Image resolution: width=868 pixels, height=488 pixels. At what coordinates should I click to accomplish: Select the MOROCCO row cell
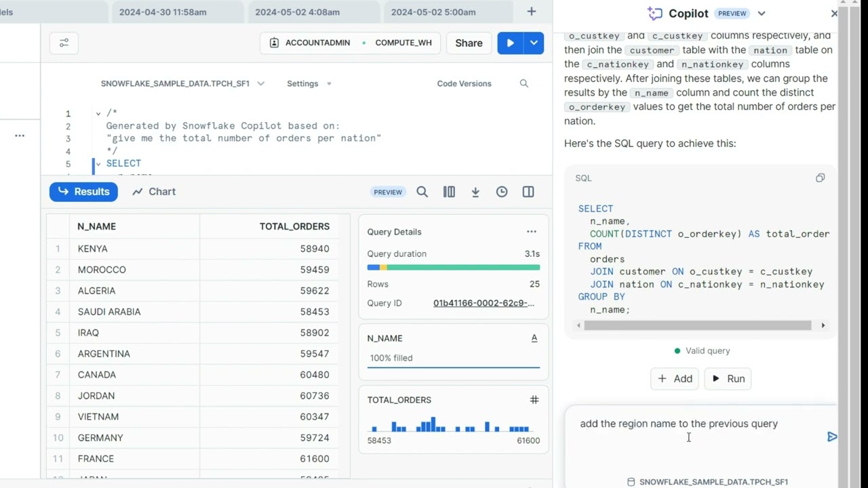click(x=134, y=270)
